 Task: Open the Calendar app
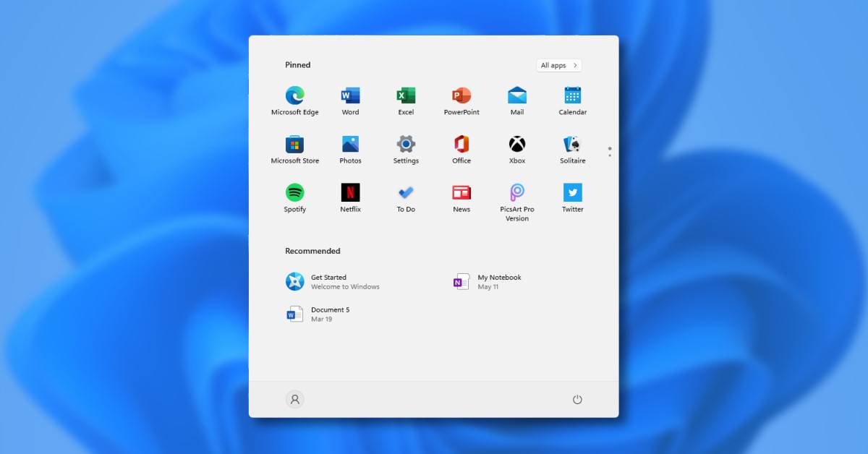tap(572, 96)
